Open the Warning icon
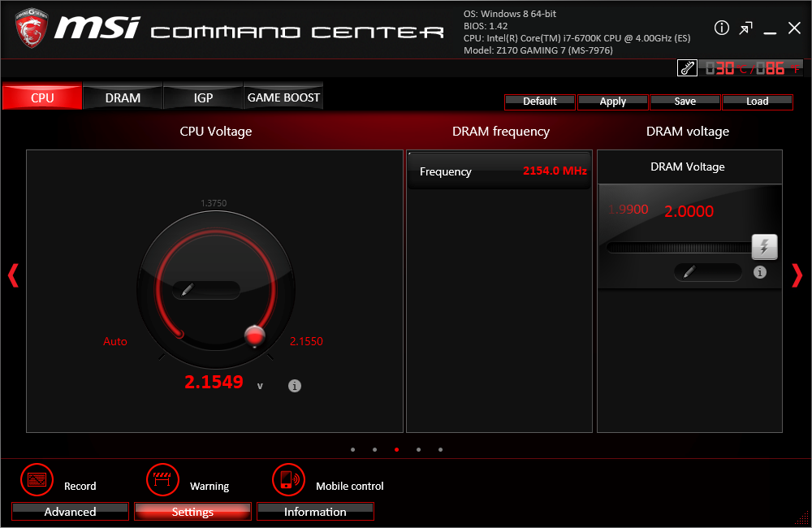 point(162,480)
